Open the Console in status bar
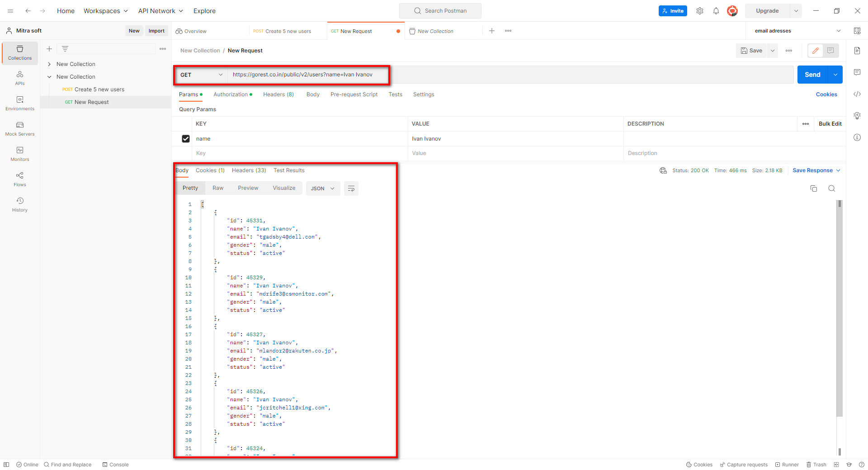The height and width of the screenshot is (470, 868). pyautogui.click(x=115, y=465)
